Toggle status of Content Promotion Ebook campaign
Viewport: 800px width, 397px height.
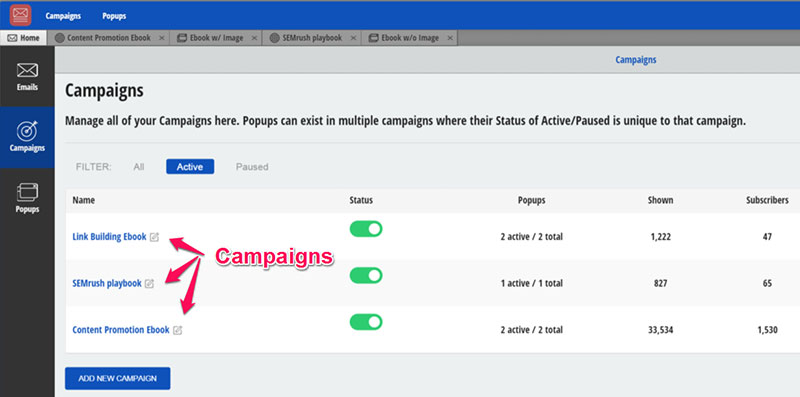pyautogui.click(x=366, y=322)
